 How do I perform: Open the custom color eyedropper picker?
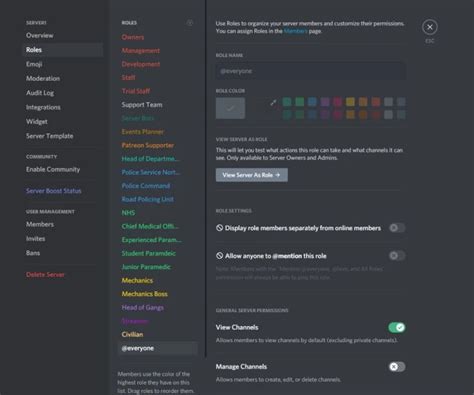(x=273, y=103)
